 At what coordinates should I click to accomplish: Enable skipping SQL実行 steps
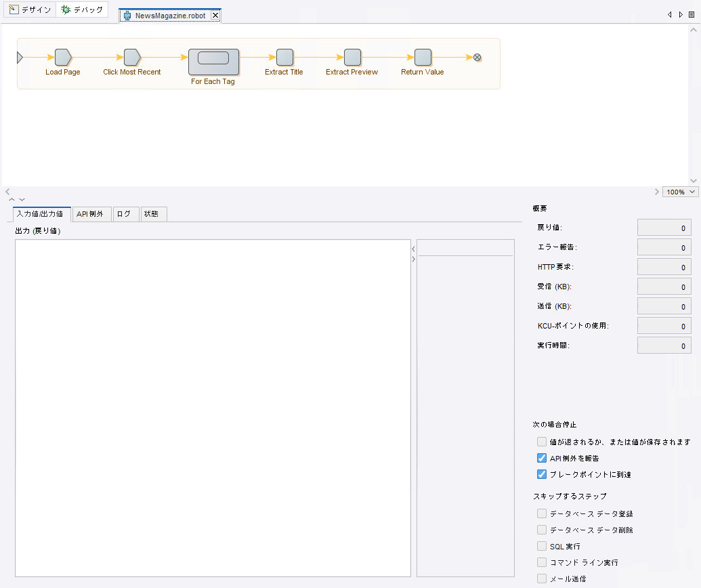click(542, 546)
